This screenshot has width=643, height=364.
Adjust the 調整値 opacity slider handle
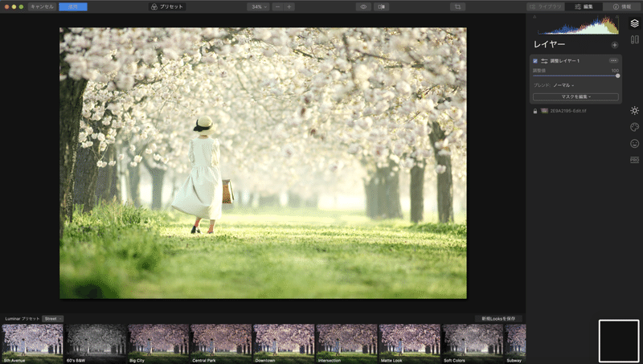pos(617,76)
